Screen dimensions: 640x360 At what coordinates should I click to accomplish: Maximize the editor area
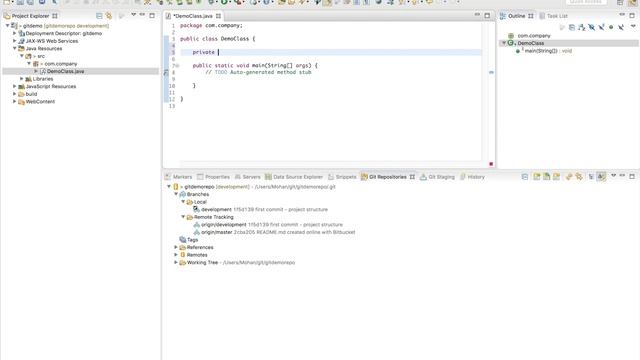(487, 16)
